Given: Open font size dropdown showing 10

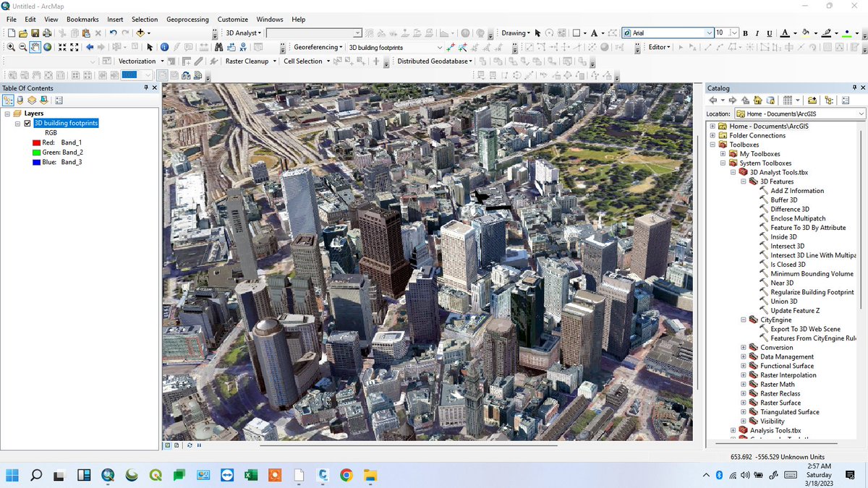Looking at the screenshot, I should [x=734, y=33].
